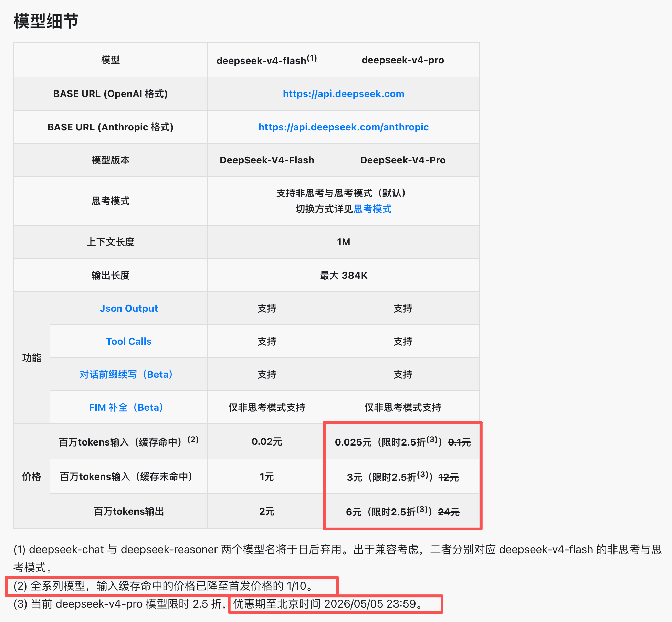Image resolution: width=672 pixels, height=622 pixels.
Task: Open FIM 补全 (Beta) link
Action: 126,407
